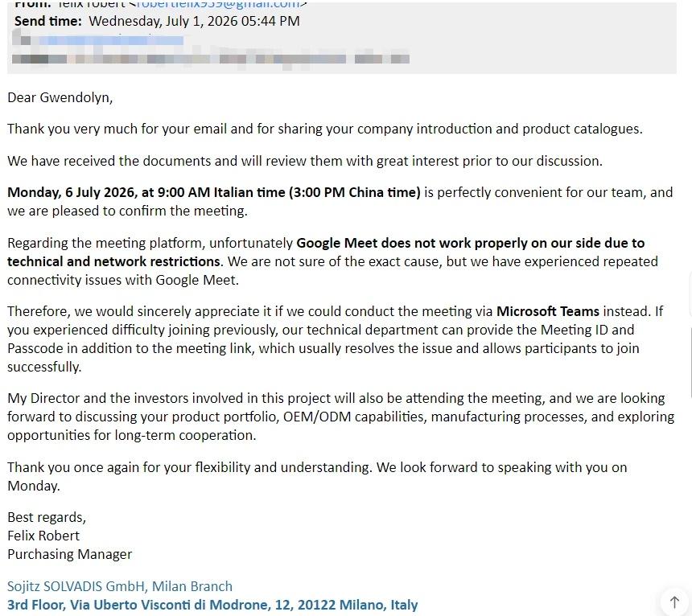Image resolution: width=692 pixels, height=616 pixels.
Task: Open the sender's gmail address link
Action: pyautogui.click(x=218, y=4)
